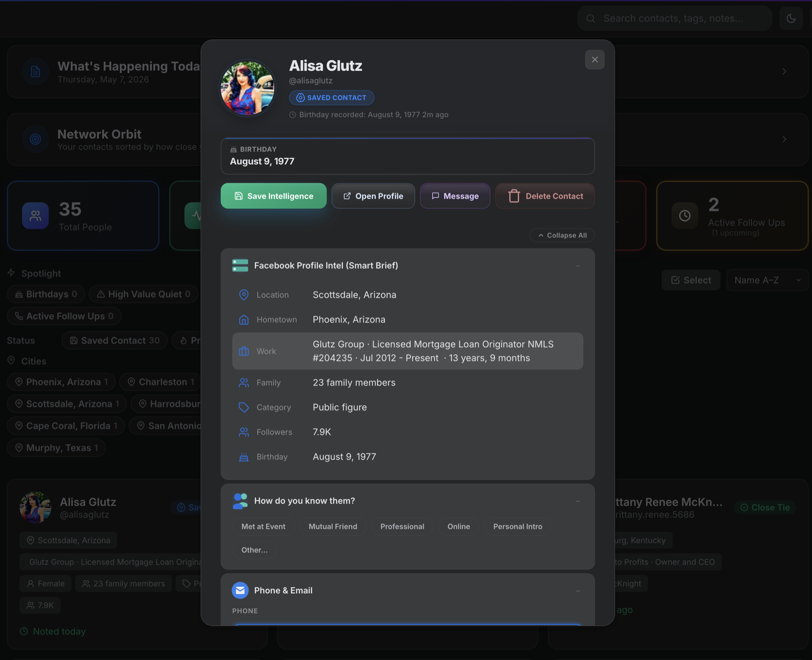812x660 pixels.
Task: Click the Phone & Email envelope icon
Action: pyautogui.click(x=240, y=590)
